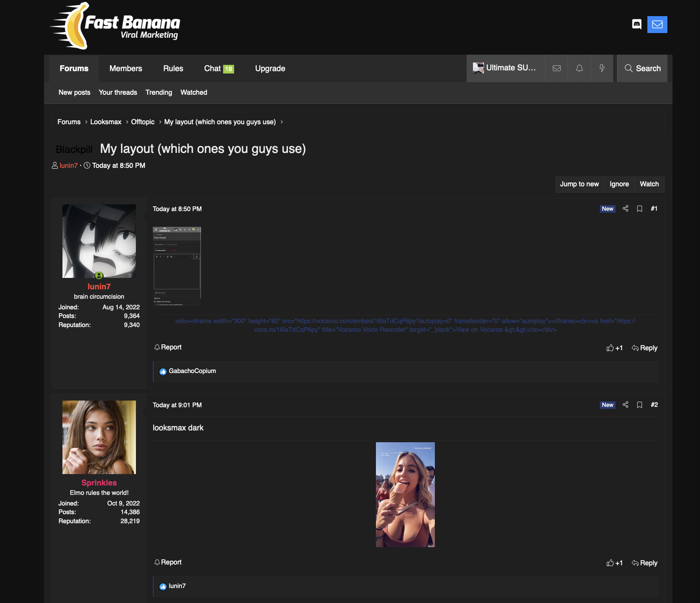Open the Discord icon in the header
The height and width of the screenshot is (603, 700).
tap(638, 24)
